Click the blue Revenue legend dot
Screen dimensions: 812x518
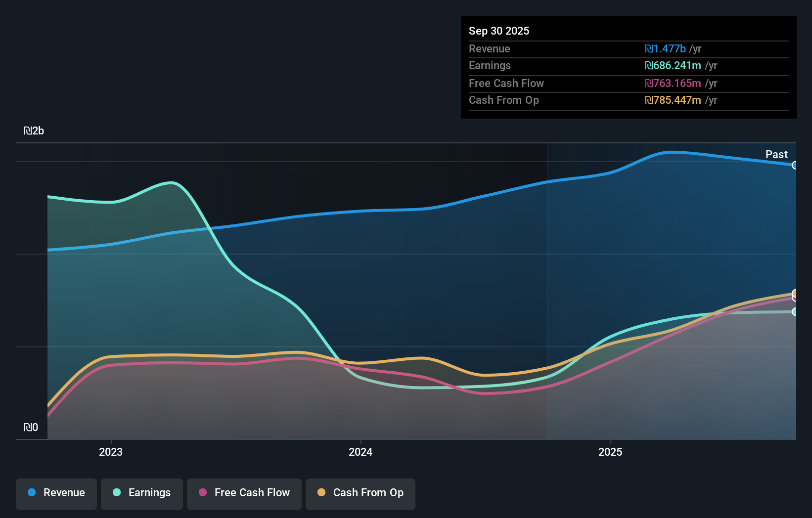click(31, 492)
